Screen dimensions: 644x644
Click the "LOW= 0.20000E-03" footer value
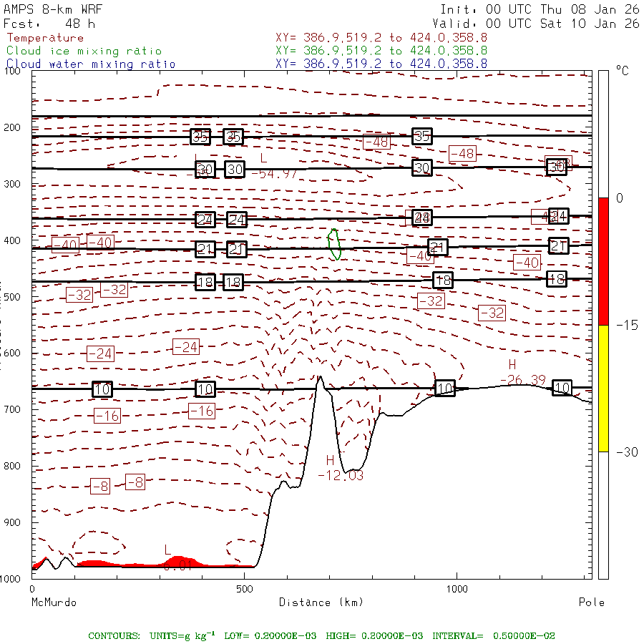tap(270, 636)
